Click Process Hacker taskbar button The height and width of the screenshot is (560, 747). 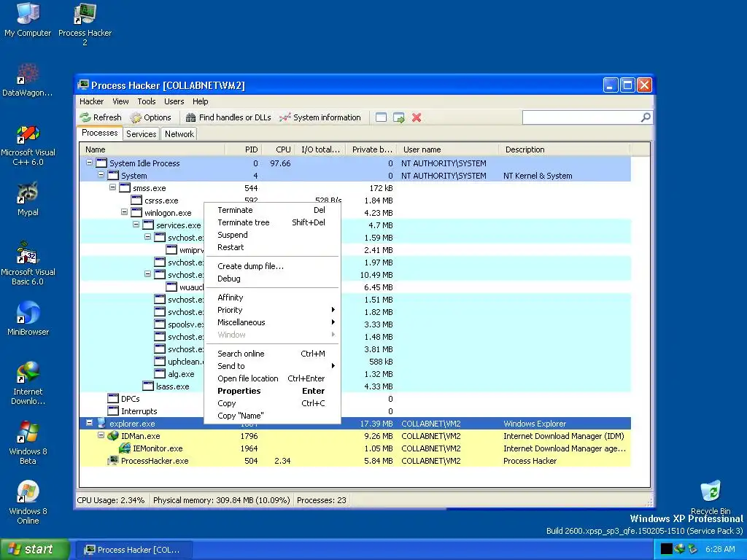click(x=133, y=550)
